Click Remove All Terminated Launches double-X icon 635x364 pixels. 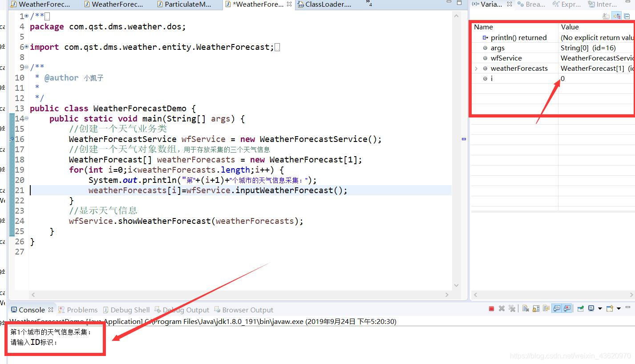512,308
